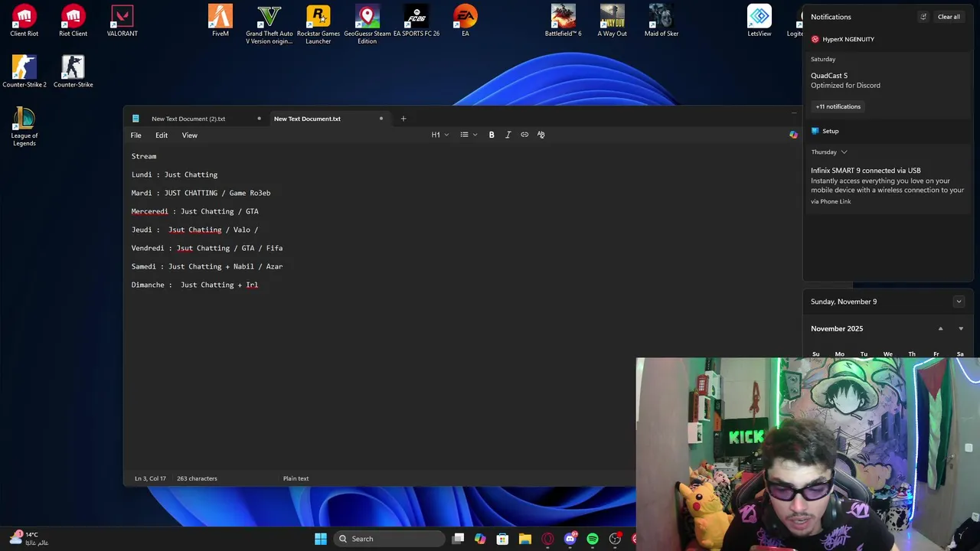The width and height of the screenshot is (980, 551).
Task: Open the Infinix SMART 9 connected notification
Action: pos(888,186)
